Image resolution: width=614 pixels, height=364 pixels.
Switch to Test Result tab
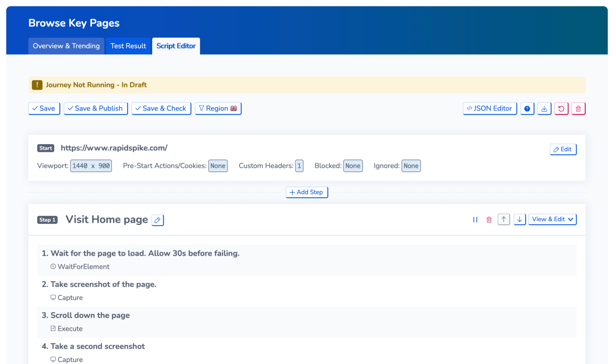(x=128, y=46)
